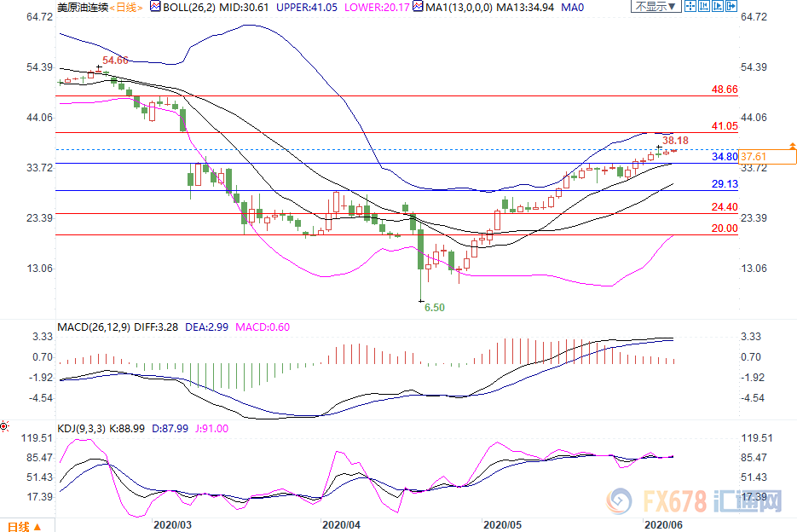Click the 6.50 low price marker
The image size is (797, 532).
pos(434,307)
